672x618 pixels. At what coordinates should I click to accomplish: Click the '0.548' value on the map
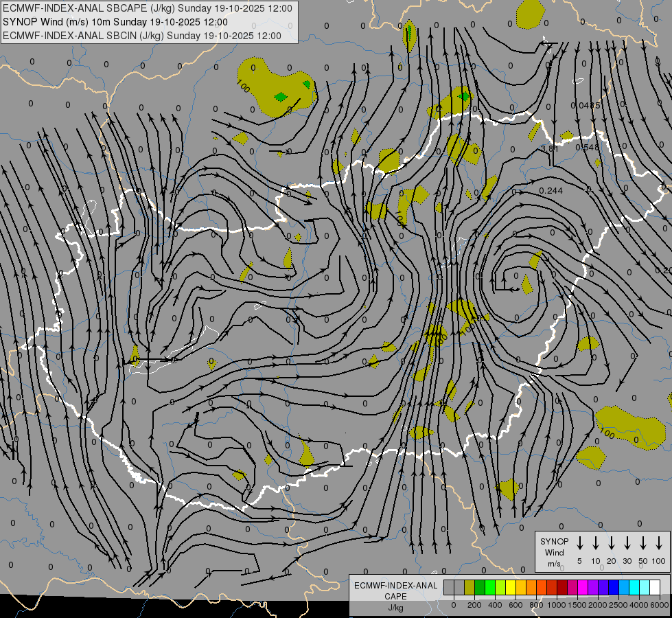[587, 147]
